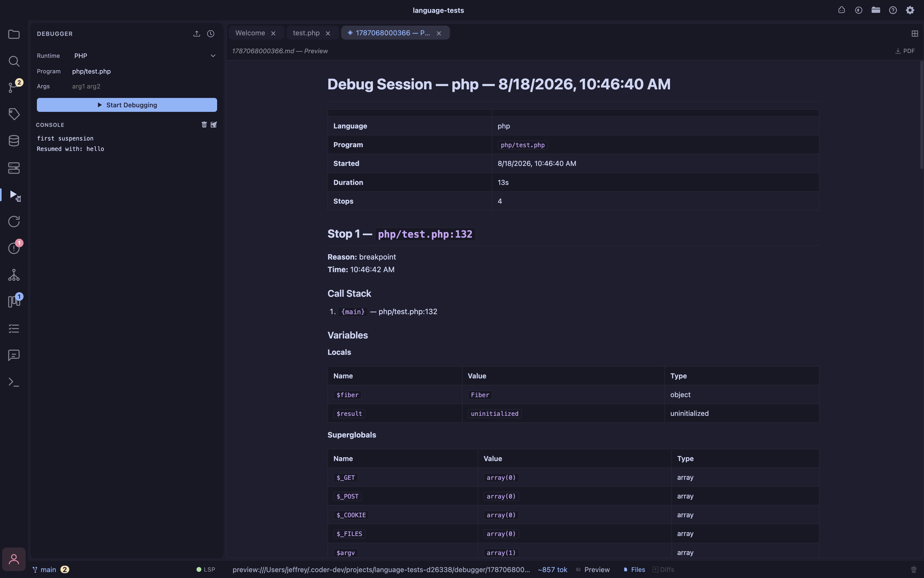
Task: Click the robot icon in status bar corner
Action: (914, 570)
